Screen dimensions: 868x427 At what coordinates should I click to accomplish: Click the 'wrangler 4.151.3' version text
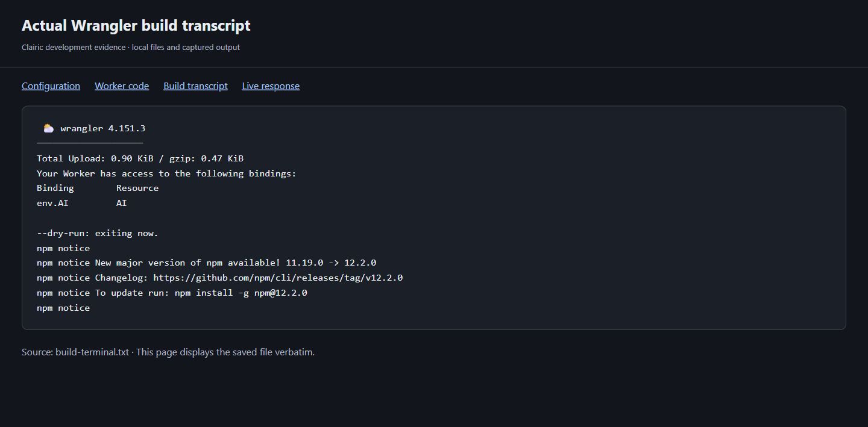[102, 128]
